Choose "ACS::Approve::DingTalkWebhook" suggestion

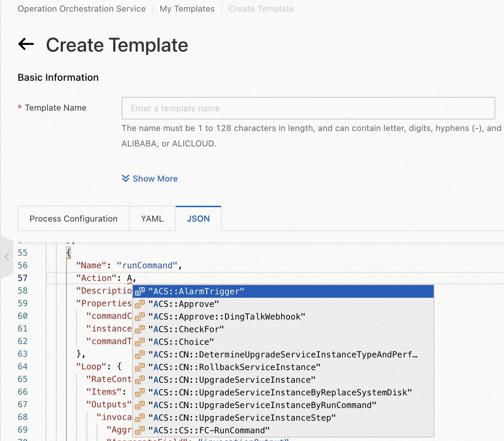[283, 317]
